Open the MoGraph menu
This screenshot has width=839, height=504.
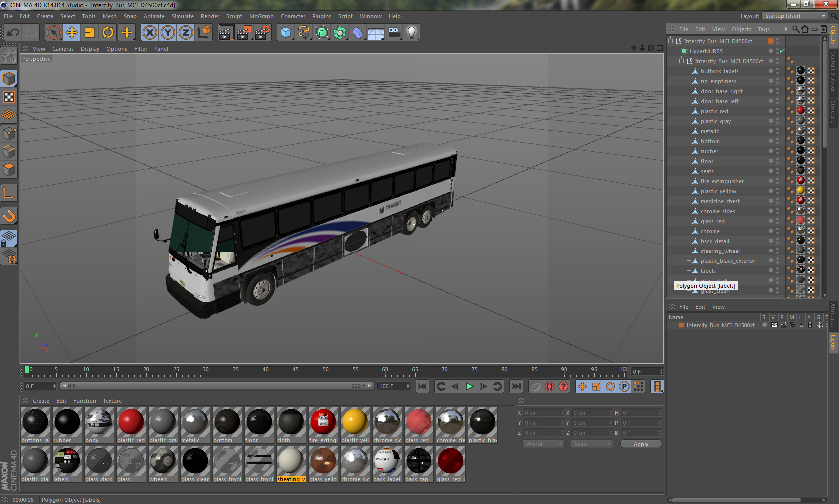coord(261,16)
